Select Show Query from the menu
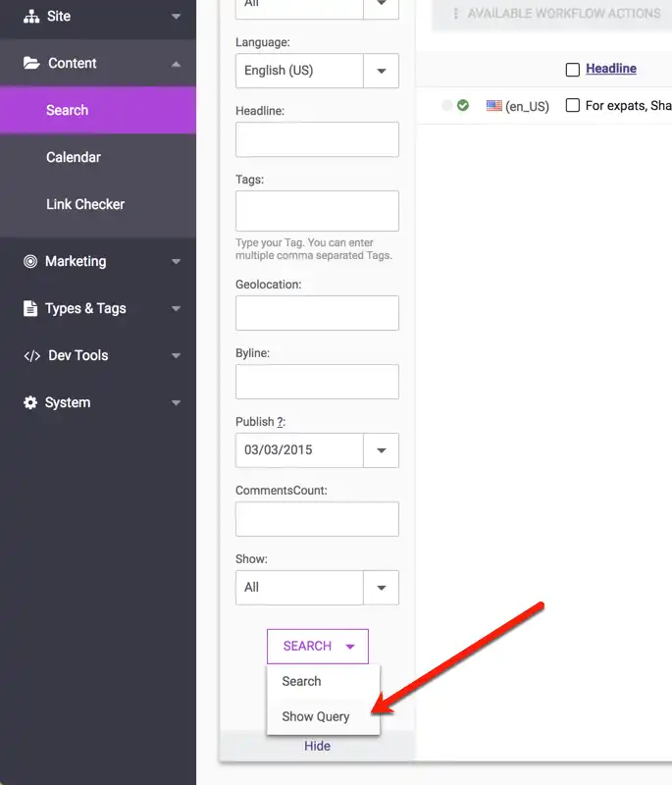Image resolution: width=672 pixels, height=785 pixels. (x=316, y=717)
